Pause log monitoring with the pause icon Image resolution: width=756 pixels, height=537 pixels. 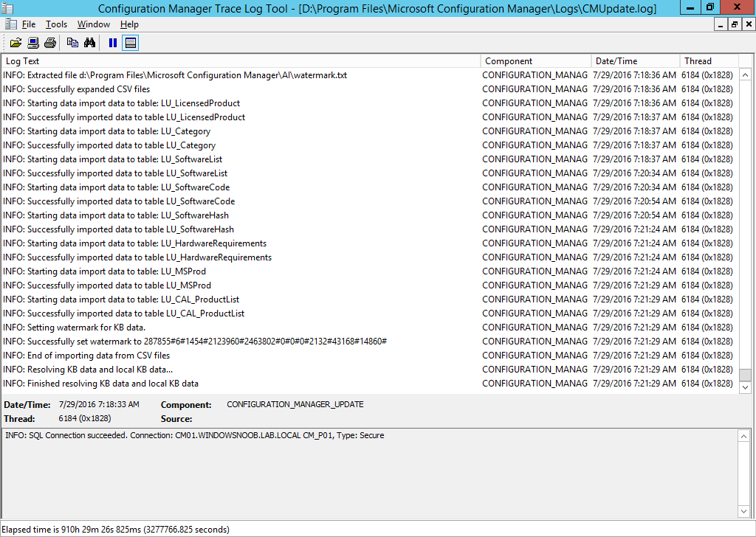(113, 43)
